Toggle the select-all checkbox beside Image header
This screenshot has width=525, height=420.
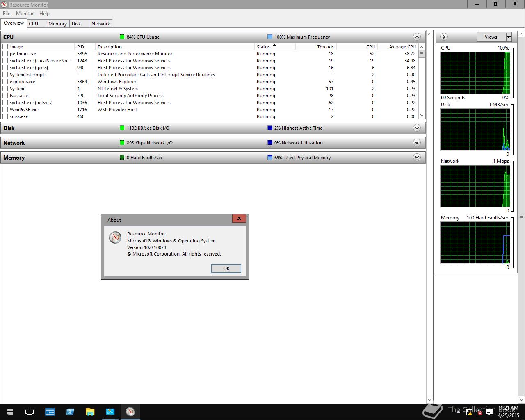pyautogui.click(x=5, y=47)
